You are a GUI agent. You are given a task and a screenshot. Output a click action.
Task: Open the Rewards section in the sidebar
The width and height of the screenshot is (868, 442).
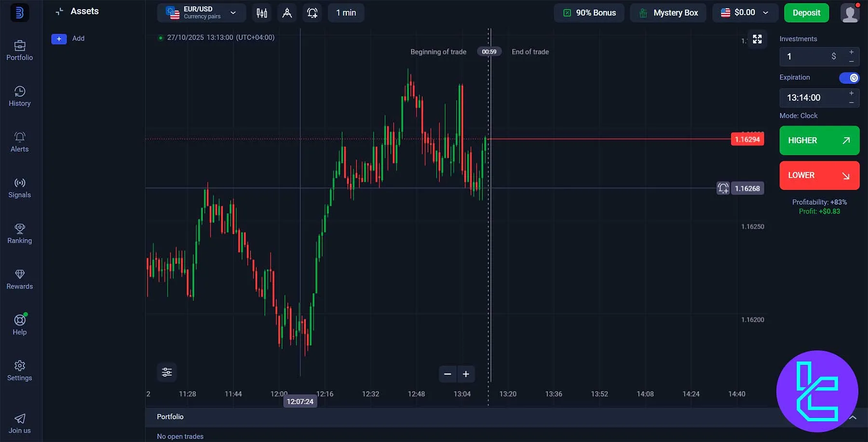point(19,280)
